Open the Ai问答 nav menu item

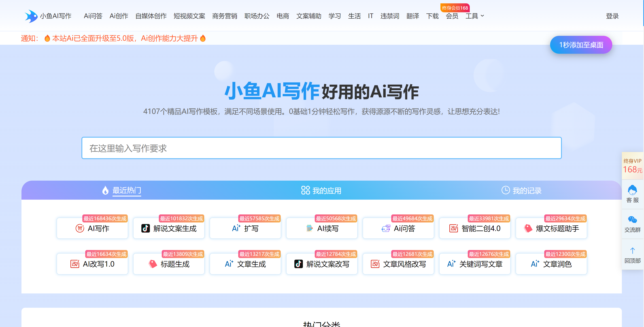click(x=93, y=16)
